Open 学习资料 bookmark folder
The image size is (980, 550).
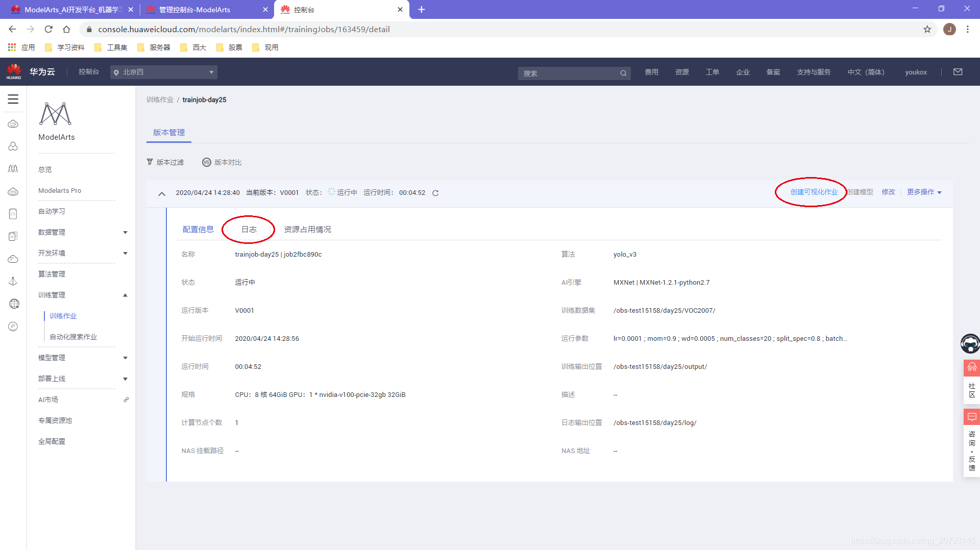[65, 47]
